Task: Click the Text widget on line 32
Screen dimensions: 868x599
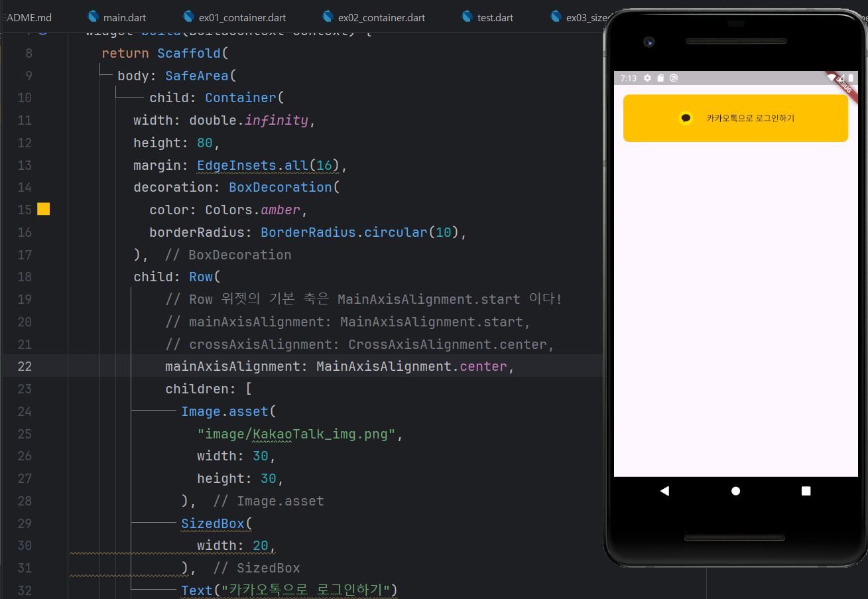Action: [x=197, y=590]
